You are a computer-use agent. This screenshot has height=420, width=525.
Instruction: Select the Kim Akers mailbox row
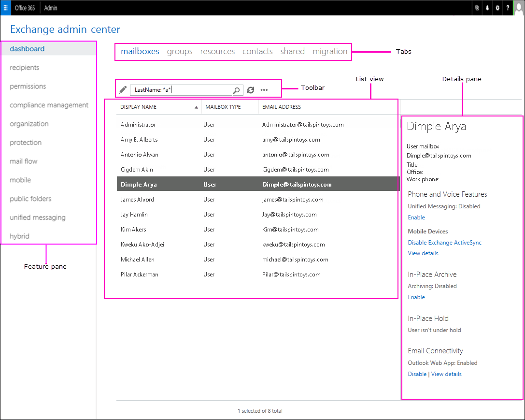(x=258, y=230)
